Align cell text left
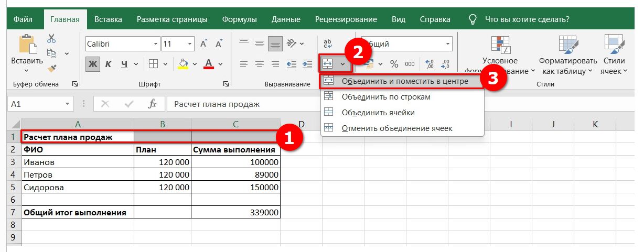644x252 pixels. [243, 64]
